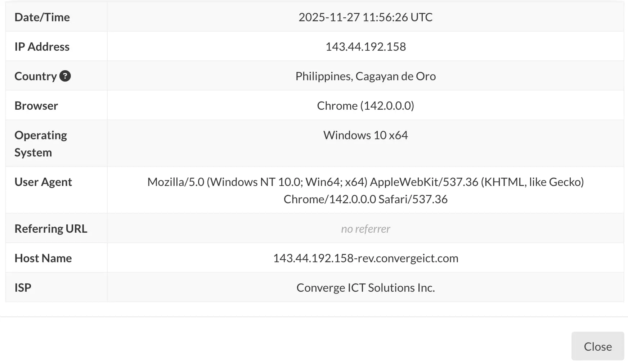
Task: Select the IP Address value 143.44.192.158
Action: pyautogui.click(x=365, y=46)
